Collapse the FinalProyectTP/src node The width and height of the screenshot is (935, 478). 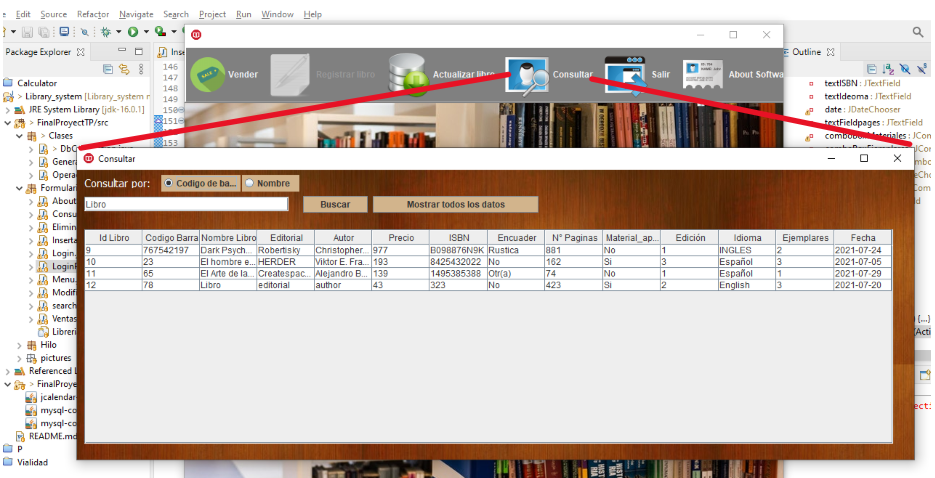coord(7,123)
